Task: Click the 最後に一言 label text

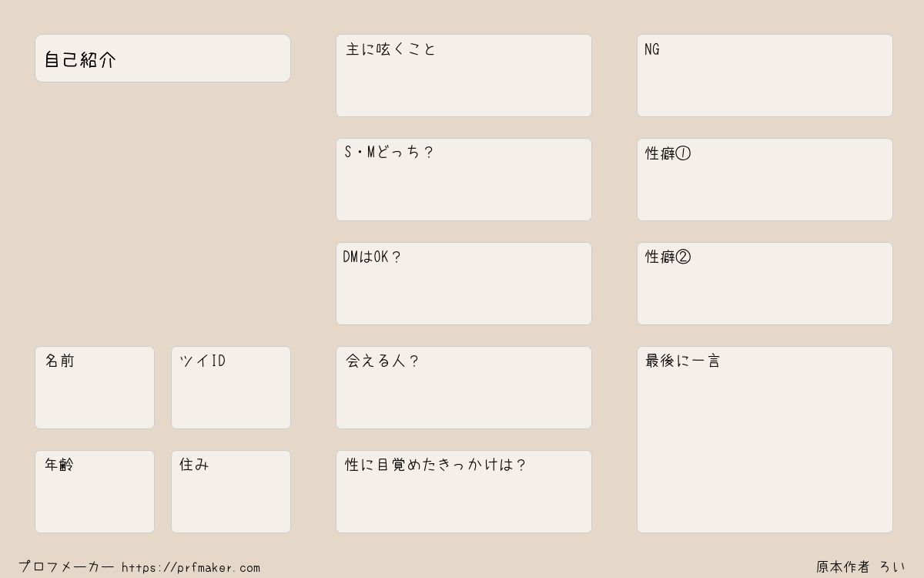Action: [x=683, y=361]
